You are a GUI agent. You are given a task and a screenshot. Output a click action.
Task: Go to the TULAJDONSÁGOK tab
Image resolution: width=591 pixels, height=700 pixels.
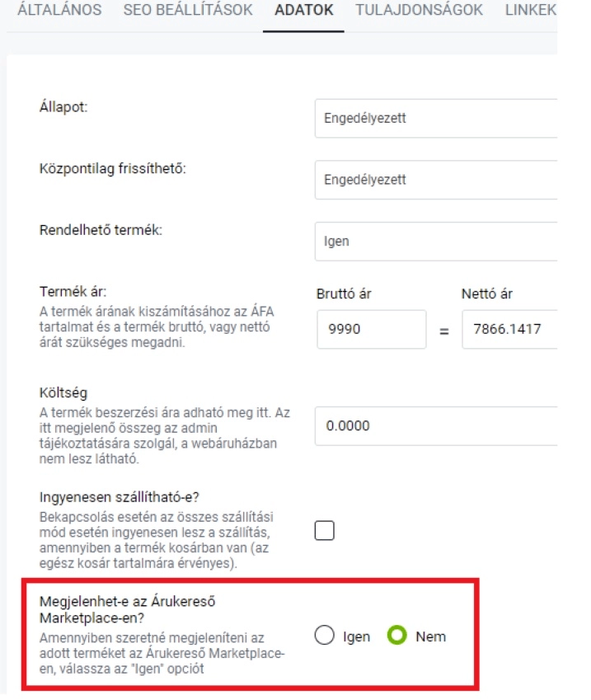[x=419, y=10]
